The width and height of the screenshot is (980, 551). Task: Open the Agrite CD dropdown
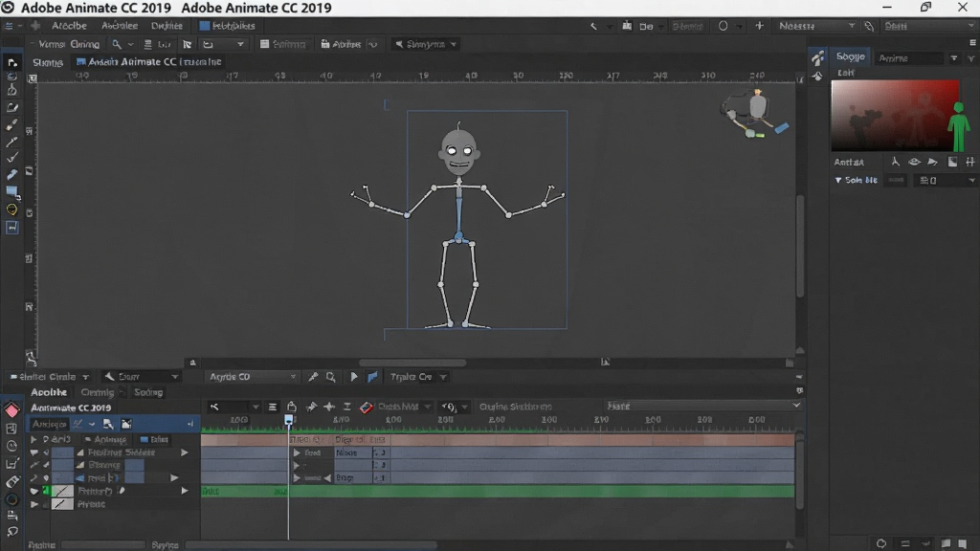tap(252, 377)
